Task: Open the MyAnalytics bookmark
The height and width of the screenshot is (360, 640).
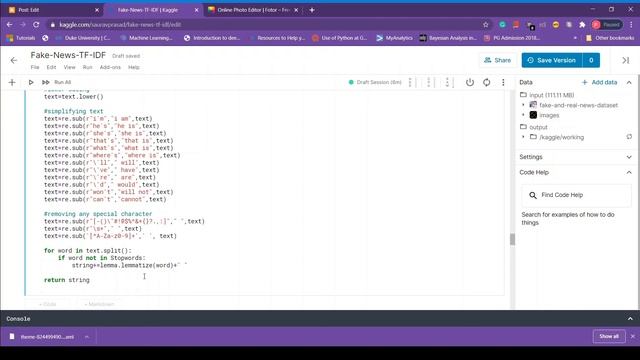Action: [394, 38]
